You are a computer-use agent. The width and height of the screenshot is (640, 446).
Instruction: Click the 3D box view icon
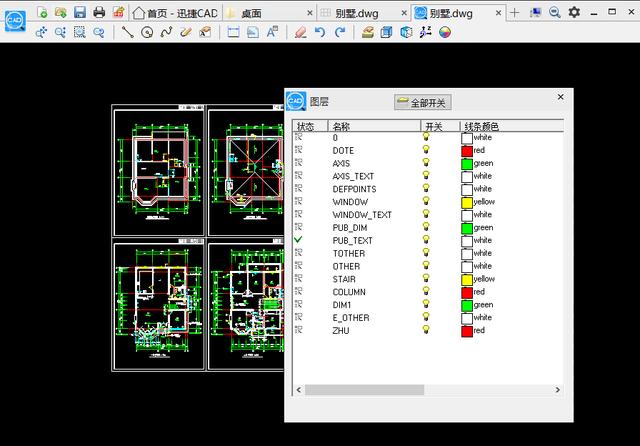tap(387, 32)
